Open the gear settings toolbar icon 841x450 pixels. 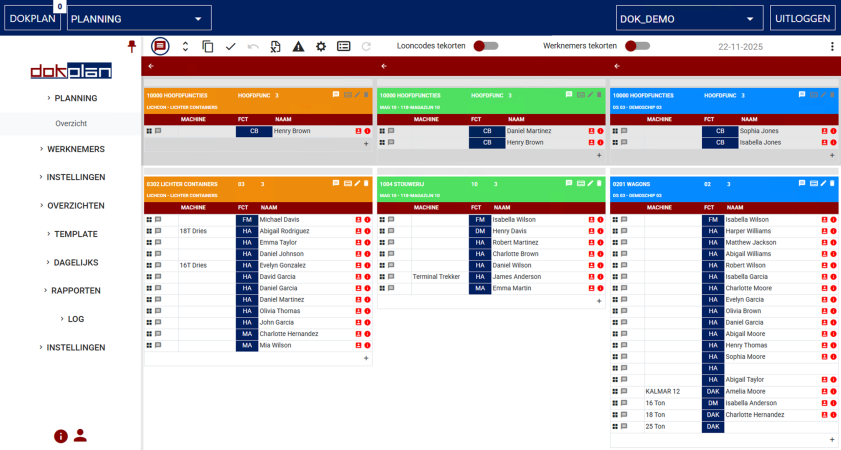tap(321, 47)
